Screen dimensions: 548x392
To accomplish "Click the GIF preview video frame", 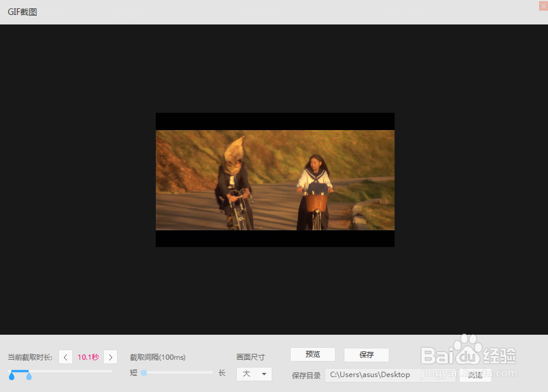I will click(x=275, y=180).
